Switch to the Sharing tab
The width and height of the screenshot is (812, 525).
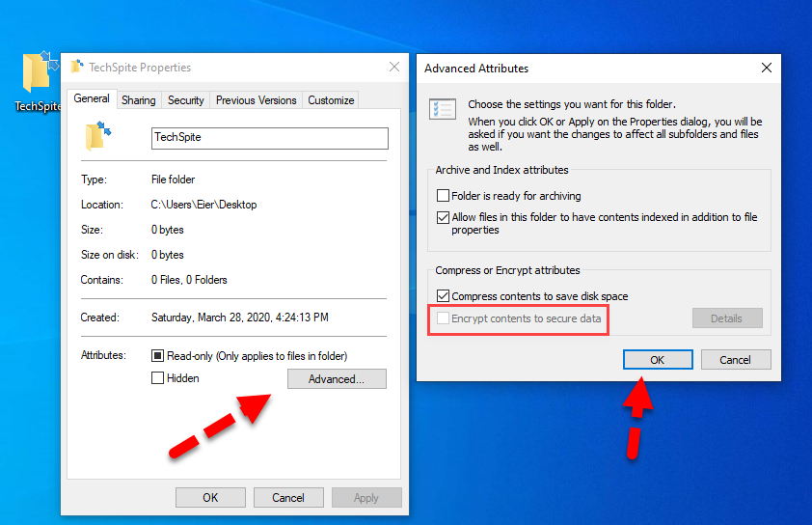click(138, 100)
